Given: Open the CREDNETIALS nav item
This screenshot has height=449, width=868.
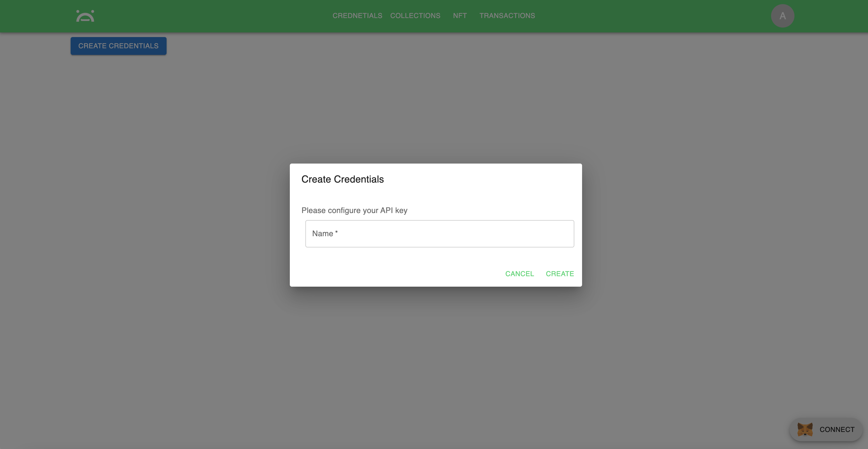Looking at the screenshot, I should [x=357, y=16].
